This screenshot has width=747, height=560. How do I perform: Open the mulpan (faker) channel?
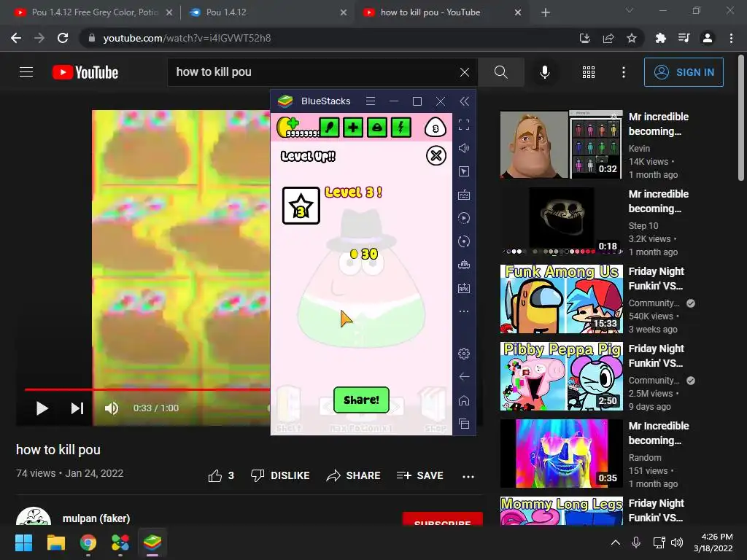coord(96,518)
